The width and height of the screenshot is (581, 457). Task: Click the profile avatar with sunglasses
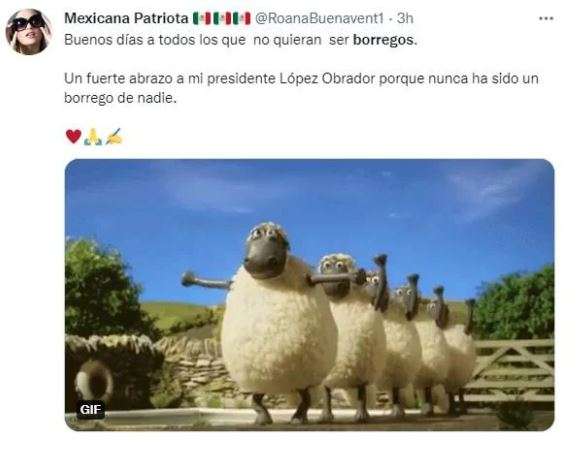(29, 32)
